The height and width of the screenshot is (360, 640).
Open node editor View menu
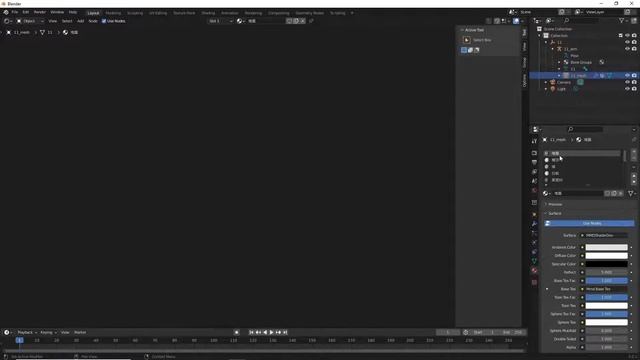pos(53,21)
